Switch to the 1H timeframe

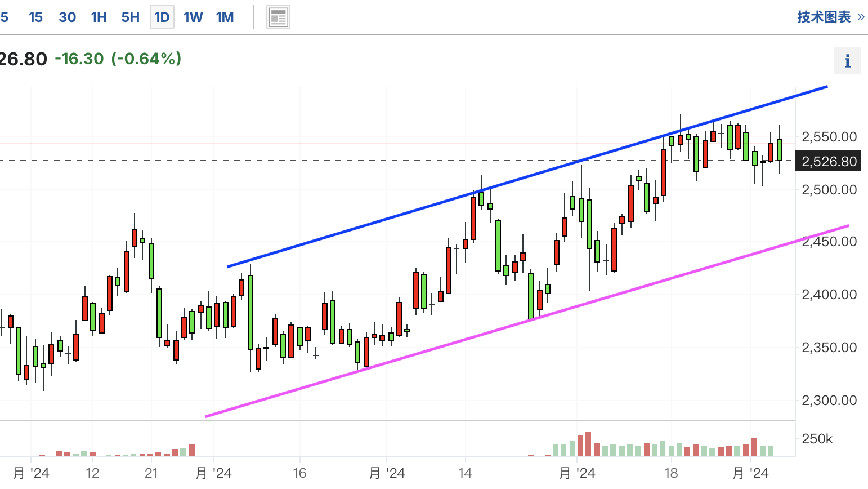click(x=99, y=17)
